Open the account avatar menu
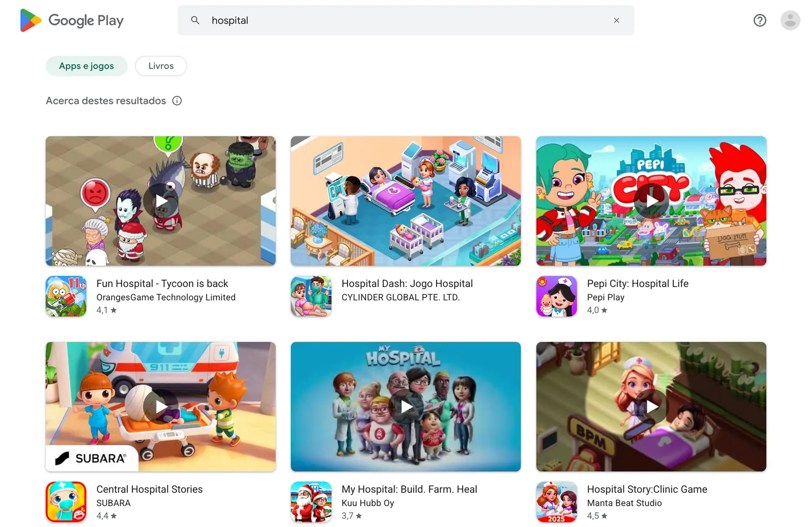This screenshot has width=812, height=527. (790, 20)
